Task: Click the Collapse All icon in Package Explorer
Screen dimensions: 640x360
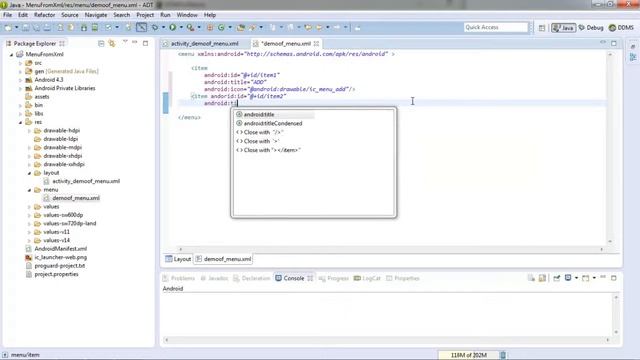Action: point(101,43)
